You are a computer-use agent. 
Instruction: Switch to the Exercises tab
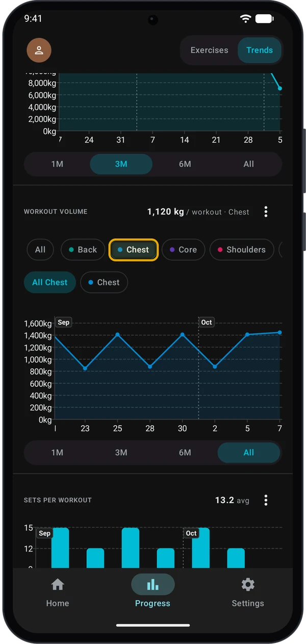point(209,50)
